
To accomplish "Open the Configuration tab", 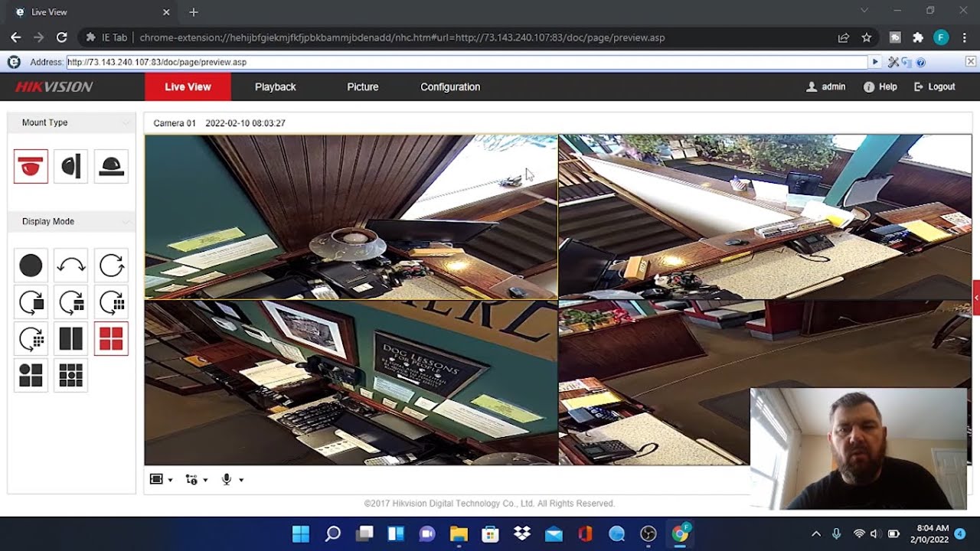I will click(x=450, y=87).
